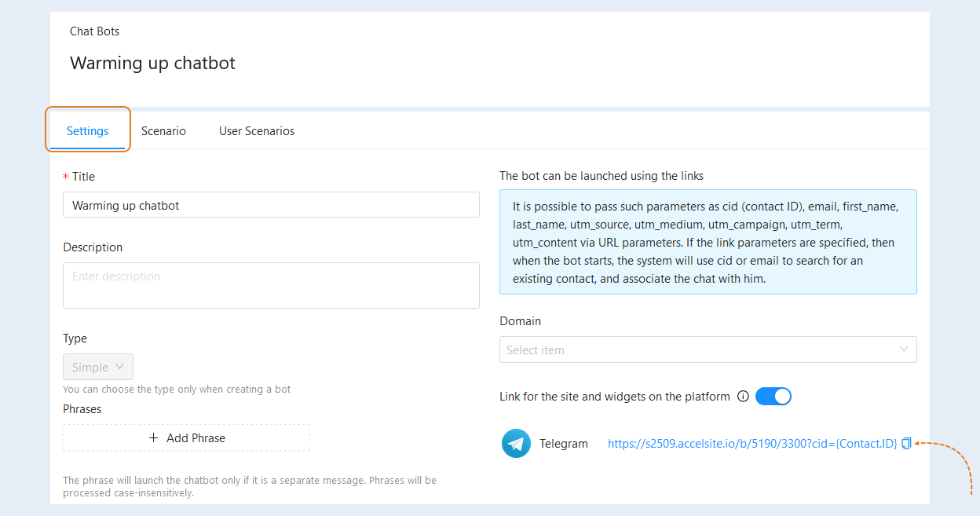This screenshot has width=980, height=516.
Task: Open the Domain select dropdown
Action: point(708,349)
